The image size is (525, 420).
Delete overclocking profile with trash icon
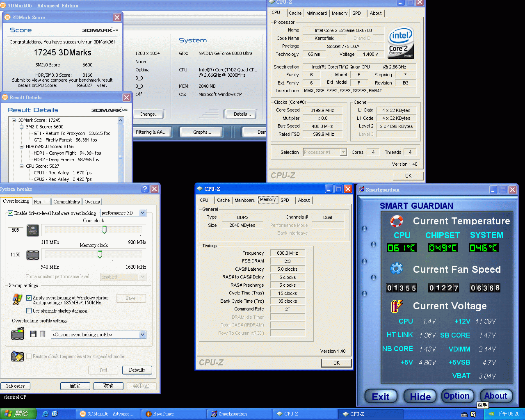(x=42, y=334)
